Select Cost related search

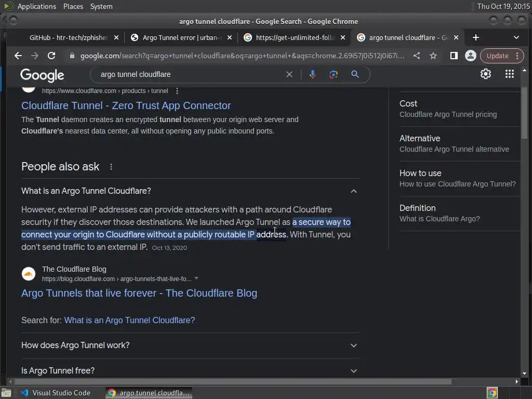[x=459, y=109]
